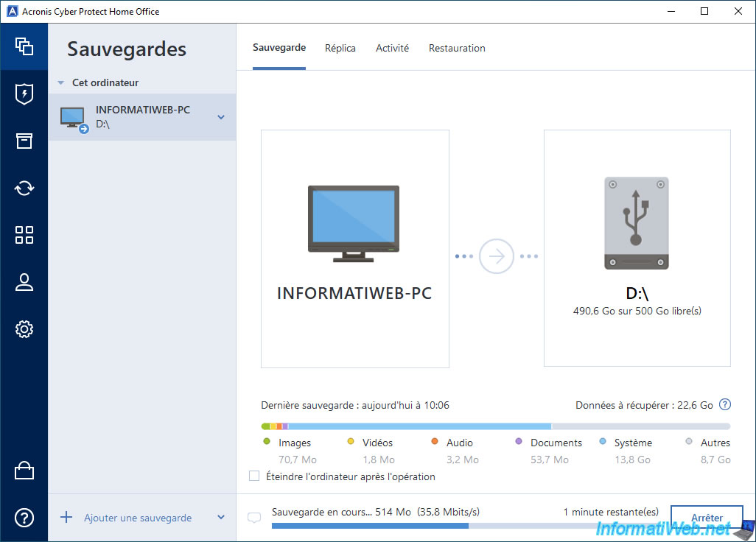Click the arrow circle between source and destination
756x542 pixels.
(x=496, y=256)
